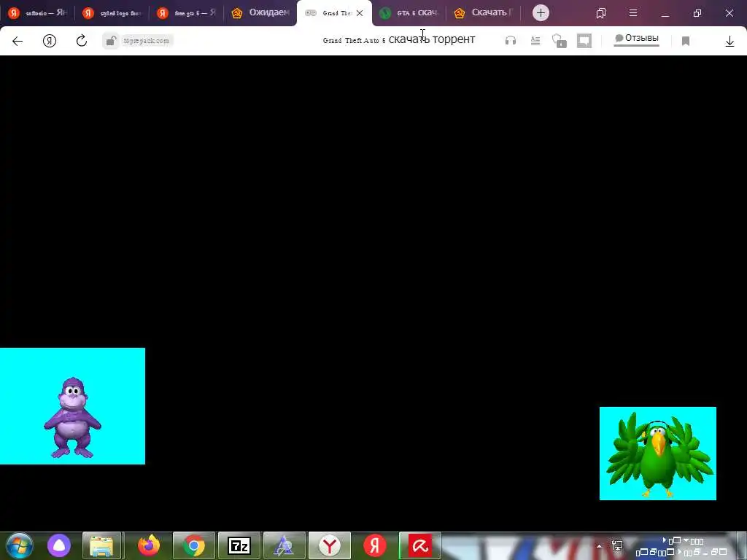
Task: Switch to the styled logo font tab
Action: (112, 13)
